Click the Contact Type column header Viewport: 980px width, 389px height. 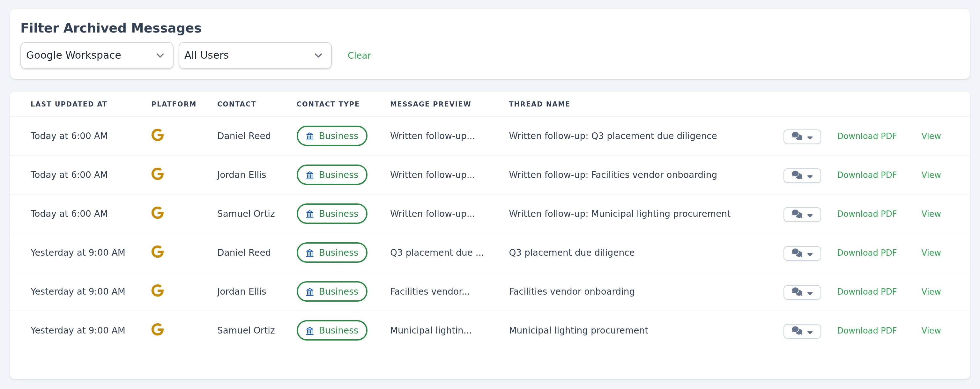(x=328, y=104)
